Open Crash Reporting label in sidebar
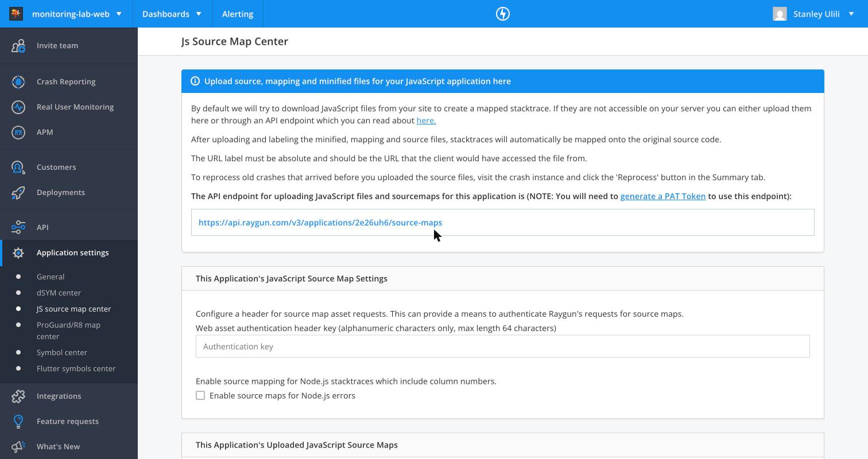Viewport: 868px width, 459px height. tap(66, 81)
